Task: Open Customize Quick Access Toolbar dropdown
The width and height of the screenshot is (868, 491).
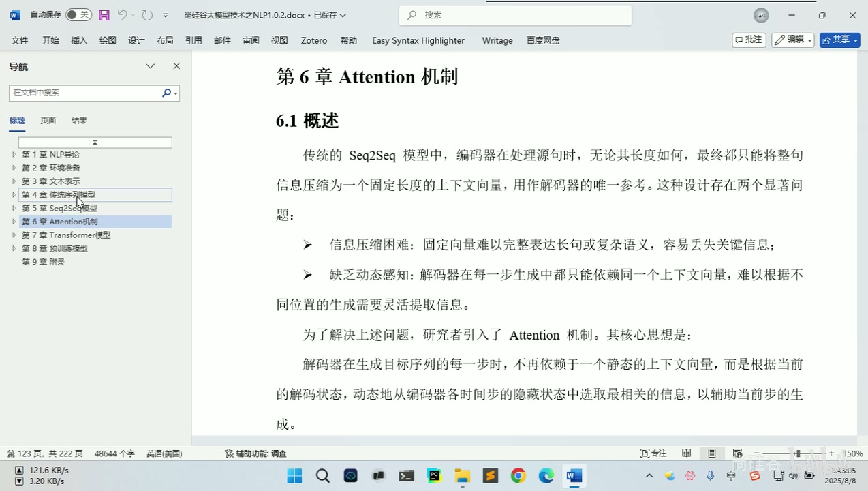Action: pos(166,15)
